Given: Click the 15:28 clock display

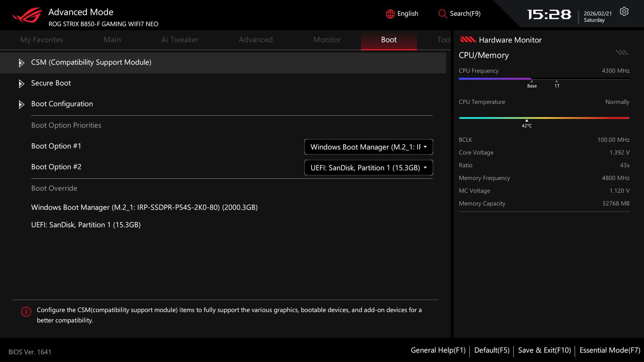Looking at the screenshot, I should click(549, 14).
